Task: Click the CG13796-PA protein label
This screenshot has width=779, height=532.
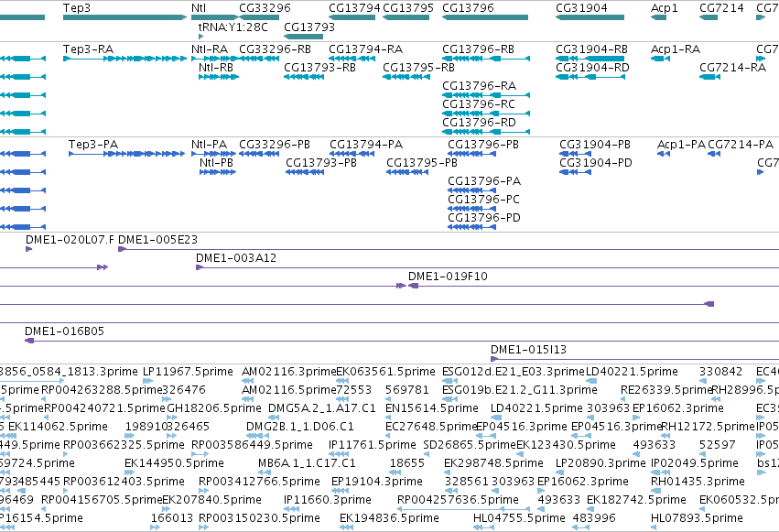Action: pyautogui.click(x=484, y=181)
